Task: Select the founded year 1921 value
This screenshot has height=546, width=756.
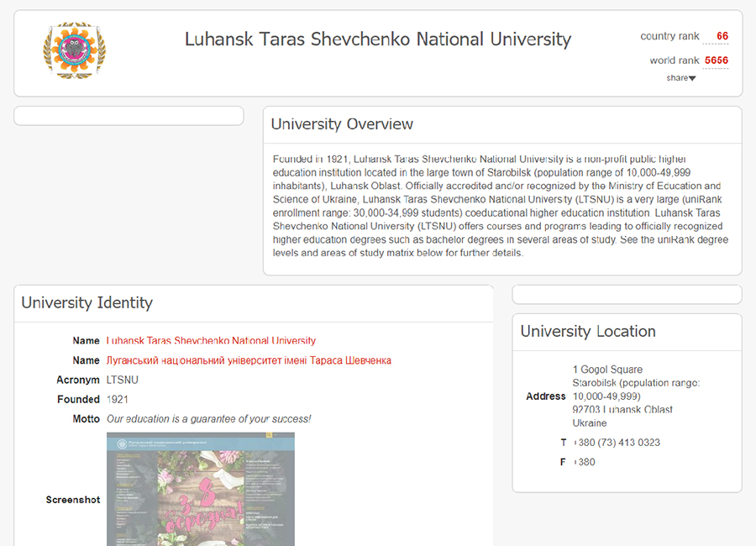Action: [x=117, y=399]
